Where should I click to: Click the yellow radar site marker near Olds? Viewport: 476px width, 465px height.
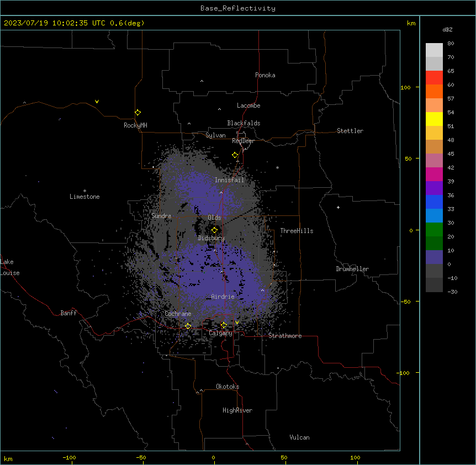(214, 230)
